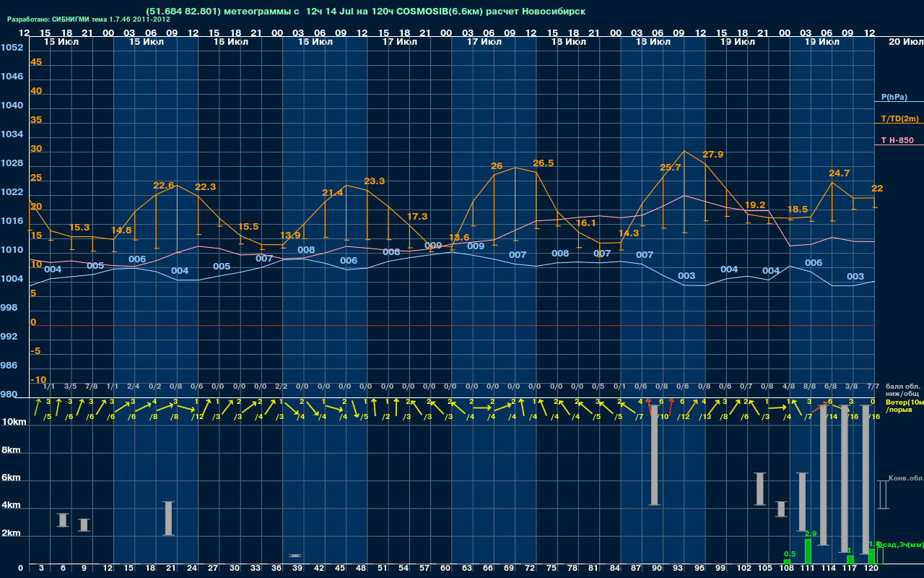
Task: Click the 10km height axis label
Action: point(14,422)
